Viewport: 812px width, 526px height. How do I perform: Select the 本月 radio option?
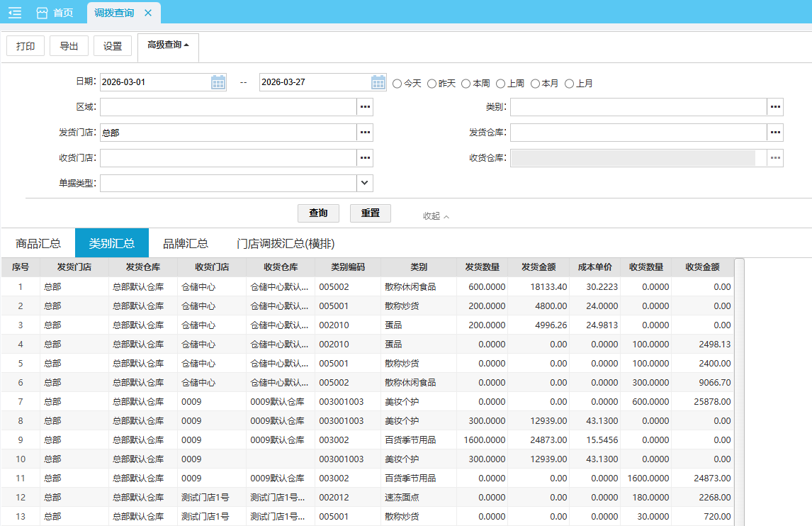[535, 84]
